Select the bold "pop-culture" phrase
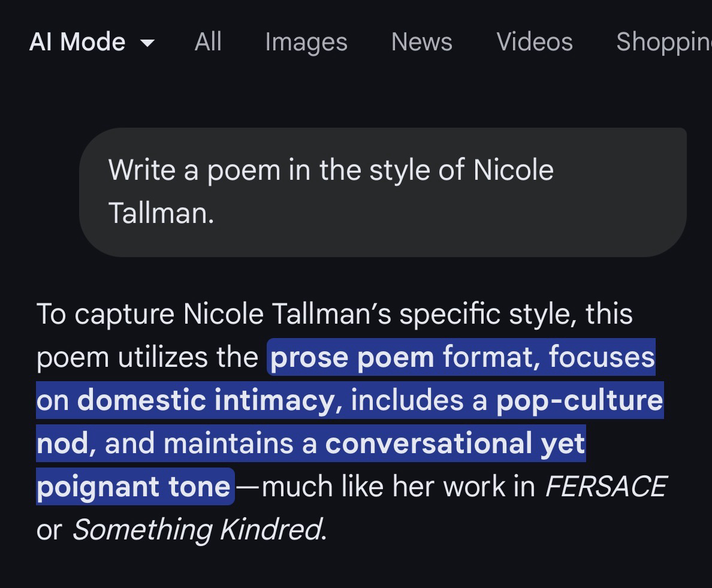The image size is (712, 588). pyautogui.click(x=579, y=400)
